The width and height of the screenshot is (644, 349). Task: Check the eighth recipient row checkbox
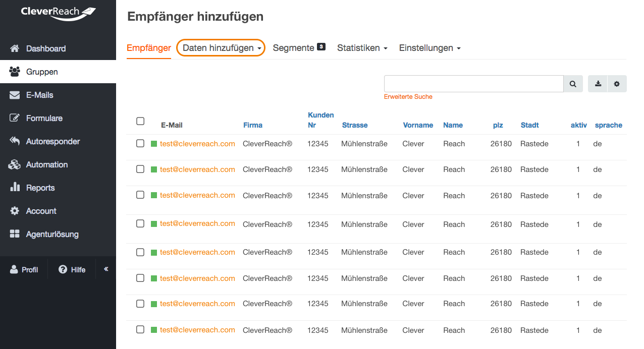[140, 329]
